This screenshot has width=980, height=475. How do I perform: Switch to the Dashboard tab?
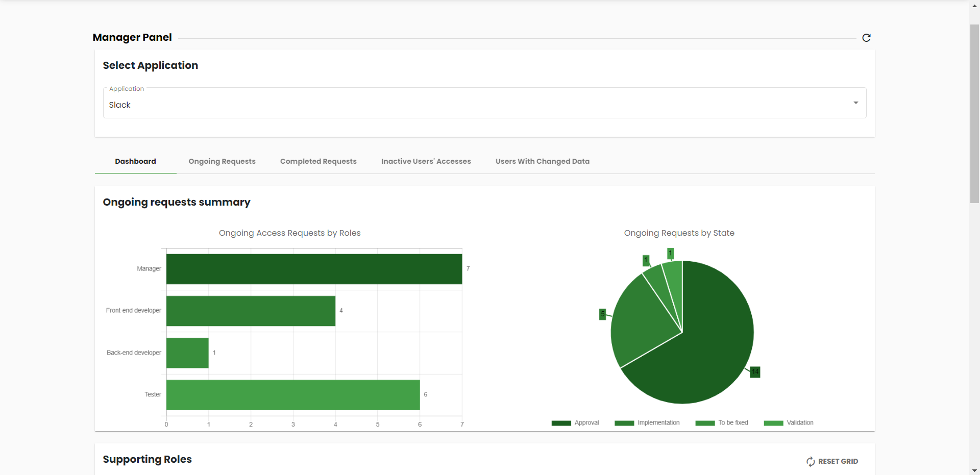135,161
